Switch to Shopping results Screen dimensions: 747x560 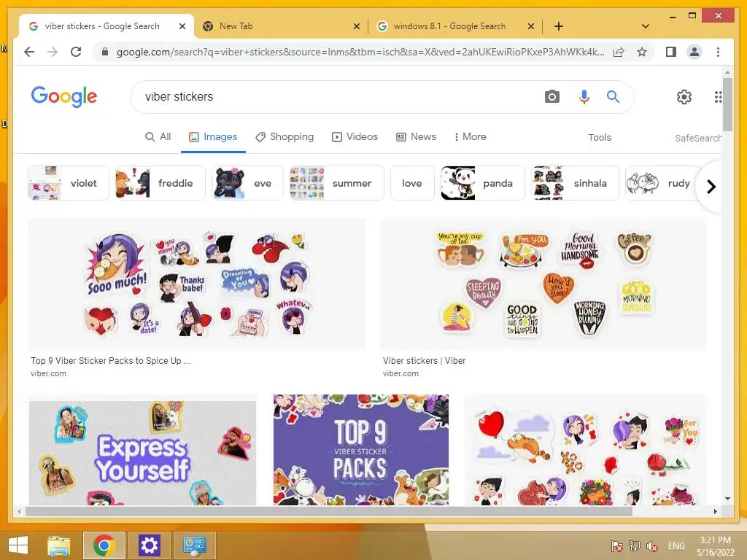point(285,137)
